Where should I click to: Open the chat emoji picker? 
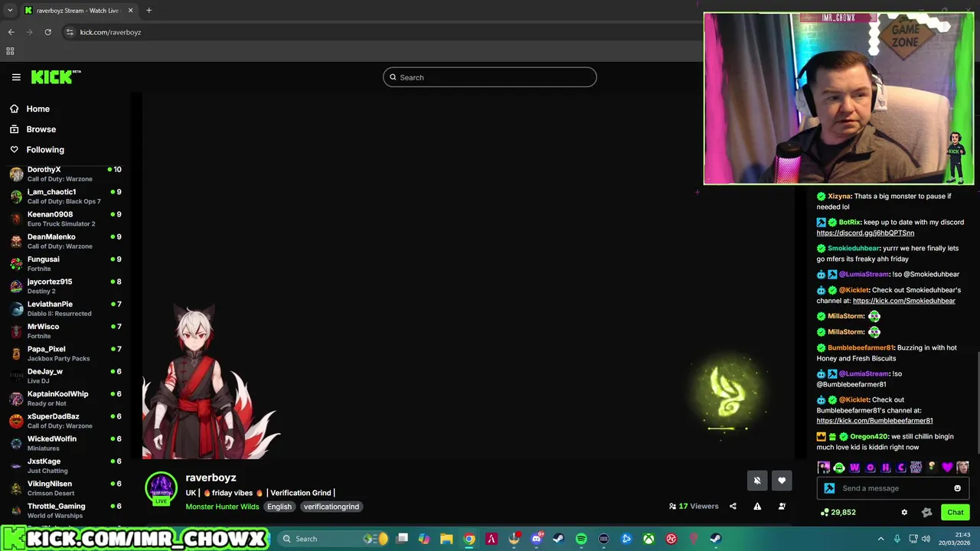957,488
